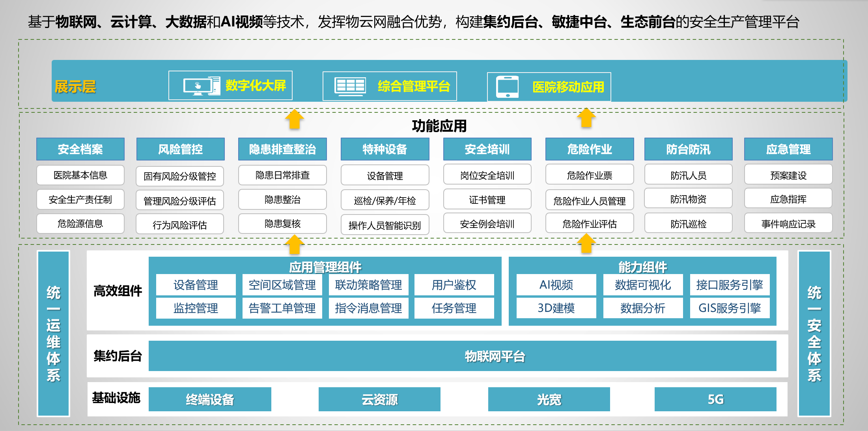Click the 统一安全体系 vertical banner
Viewport: 868px width, 431px height.
[x=814, y=333]
